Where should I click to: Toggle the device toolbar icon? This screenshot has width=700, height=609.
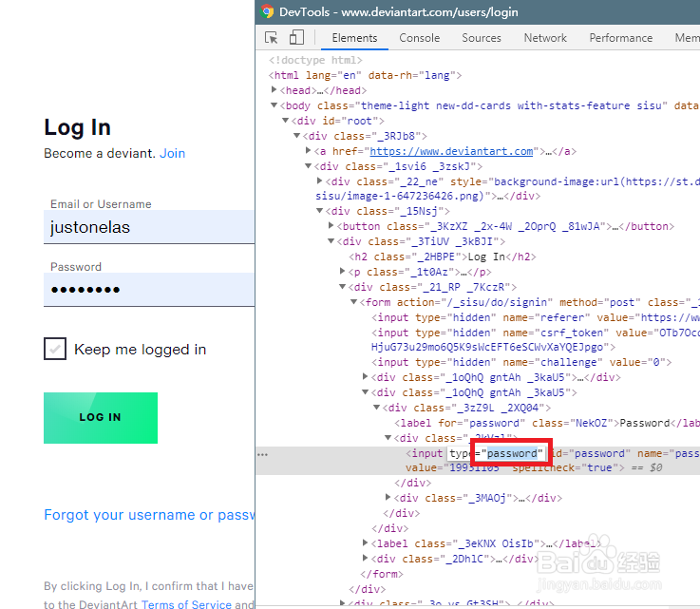296,37
